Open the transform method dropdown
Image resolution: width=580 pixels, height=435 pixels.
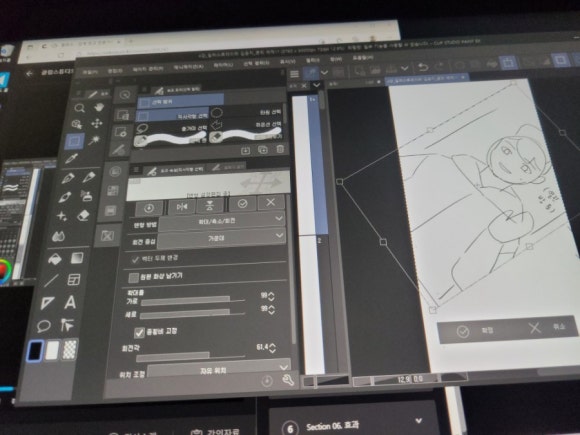221,222
